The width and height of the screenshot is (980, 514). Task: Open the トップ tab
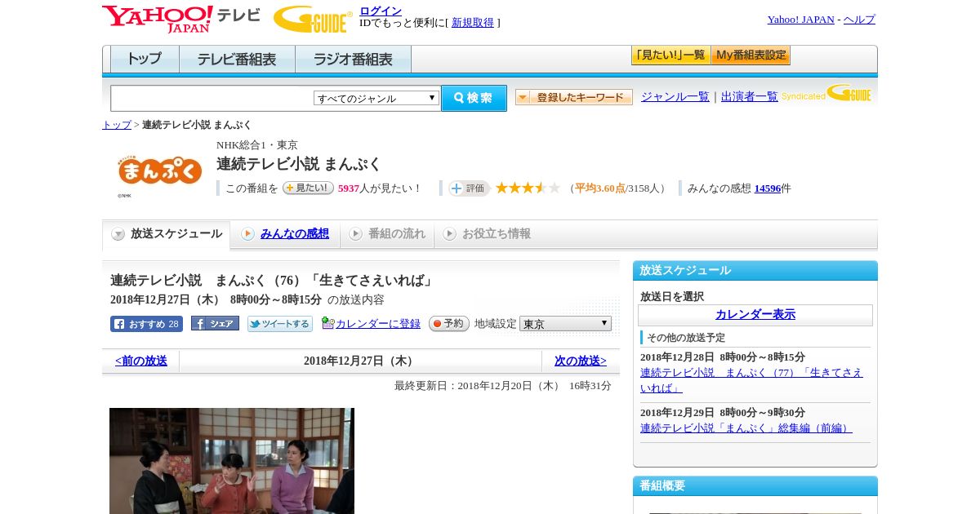[145, 60]
